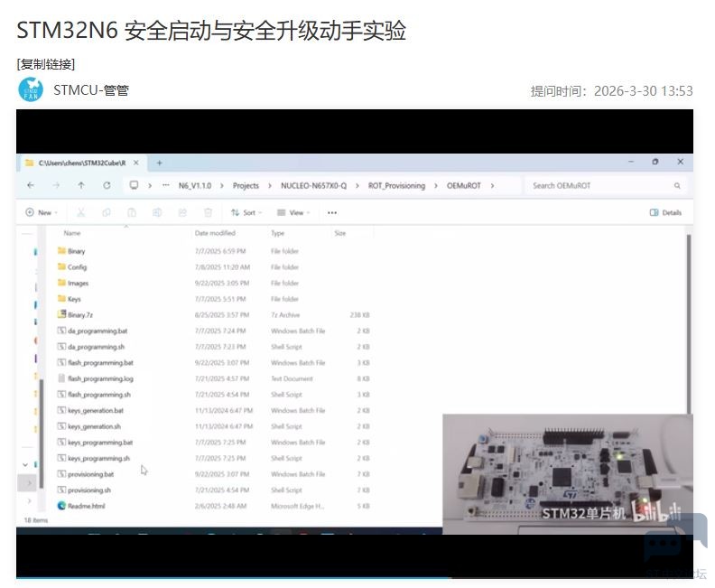Click the Copy toolbar icon
This screenshot has height=588, width=715.
tap(107, 212)
